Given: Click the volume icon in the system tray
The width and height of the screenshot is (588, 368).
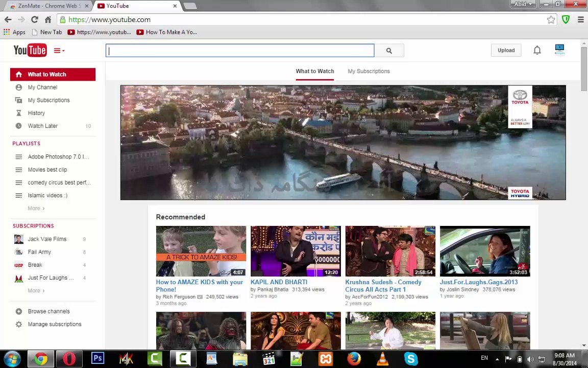Looking at the screenshot, I should [x=530, y=359].
